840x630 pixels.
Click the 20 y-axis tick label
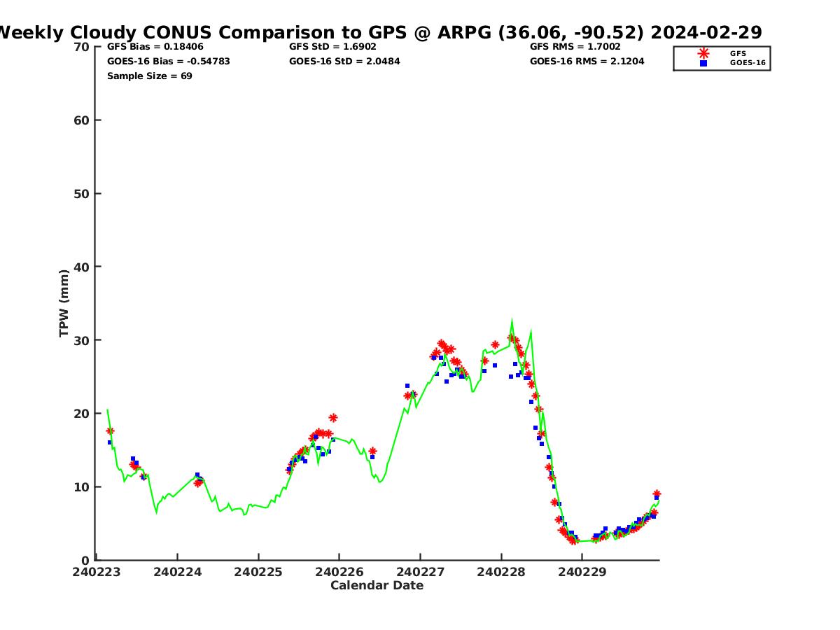point(81,414)
